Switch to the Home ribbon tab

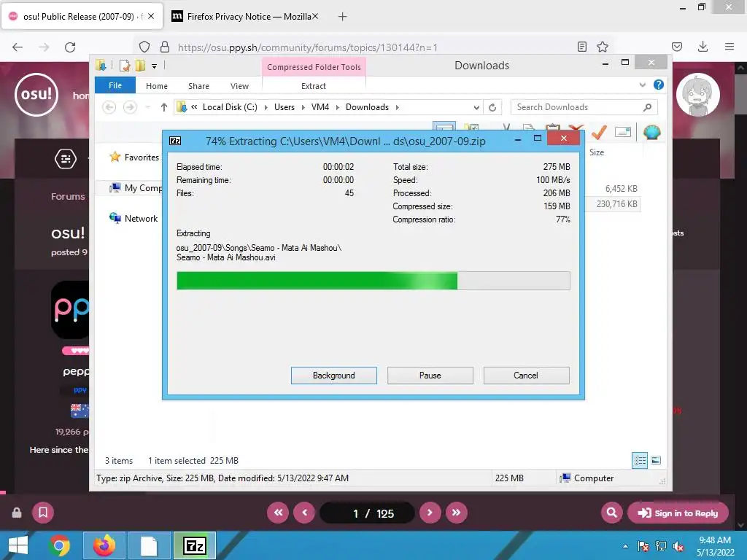(x=157, y=86)
